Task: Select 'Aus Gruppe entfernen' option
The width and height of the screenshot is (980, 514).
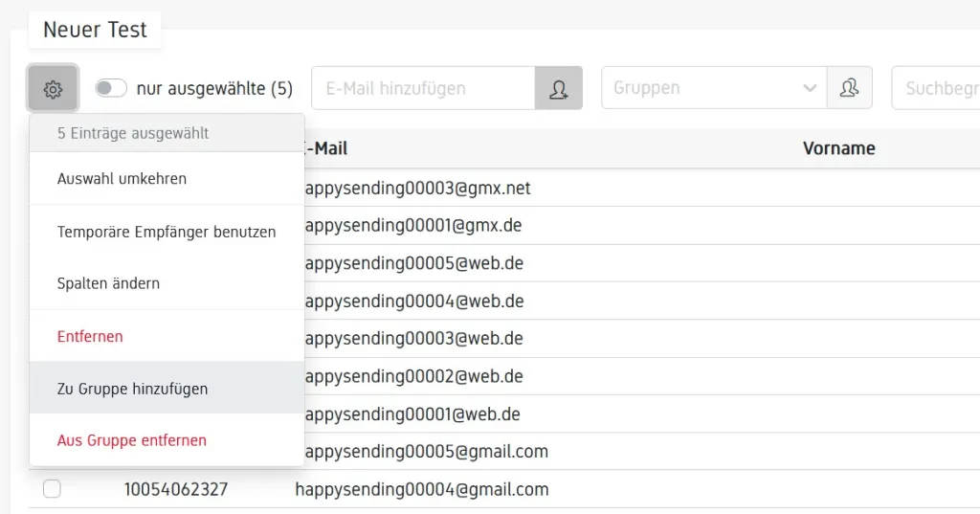Action: tap(131, 440)
